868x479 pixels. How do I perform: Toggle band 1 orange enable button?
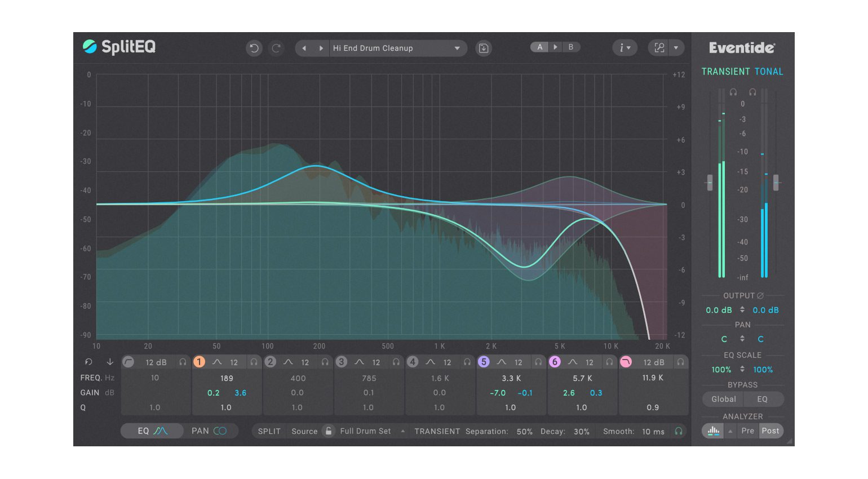[199, 362]
